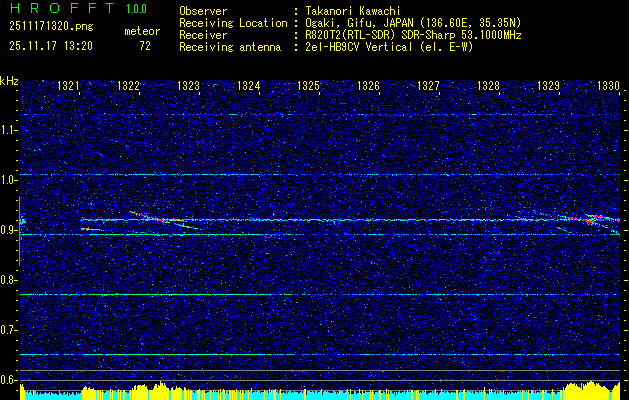Click the kHz axis unit label
The height and width of the screenshot is (400, 629).
(x=9, y=81)
